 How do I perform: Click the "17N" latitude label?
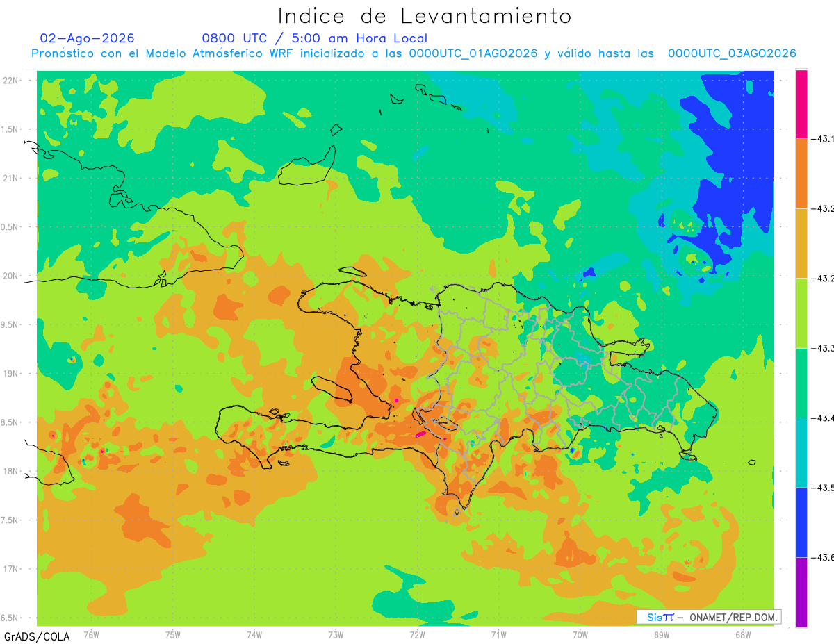[10, 569]
